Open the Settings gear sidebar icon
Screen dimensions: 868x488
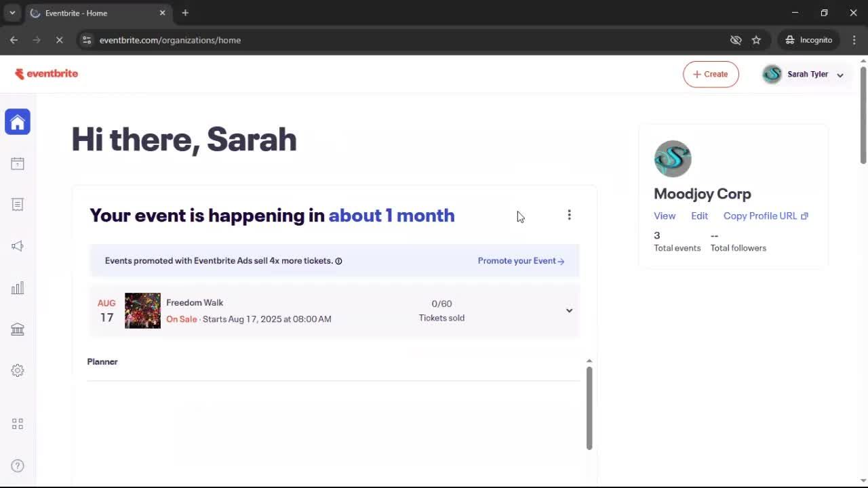18,371
